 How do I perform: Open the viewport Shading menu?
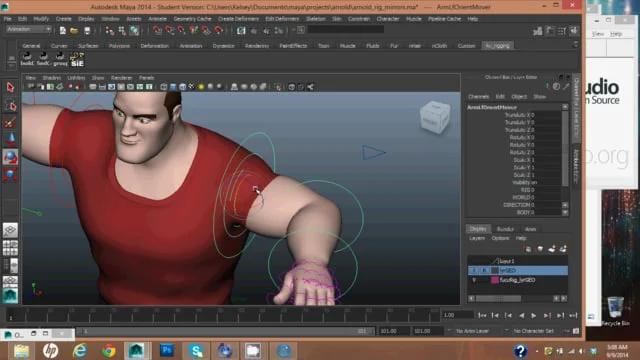(51, 78)
